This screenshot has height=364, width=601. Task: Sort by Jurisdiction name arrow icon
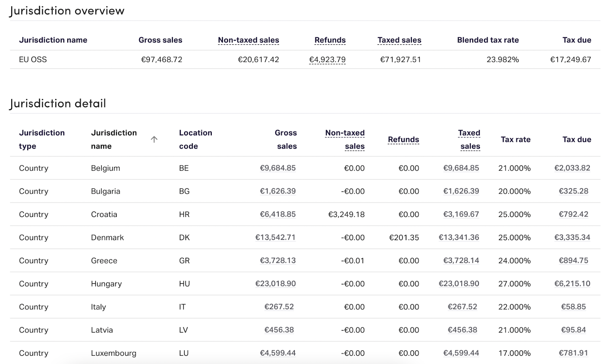click(154, 140)
